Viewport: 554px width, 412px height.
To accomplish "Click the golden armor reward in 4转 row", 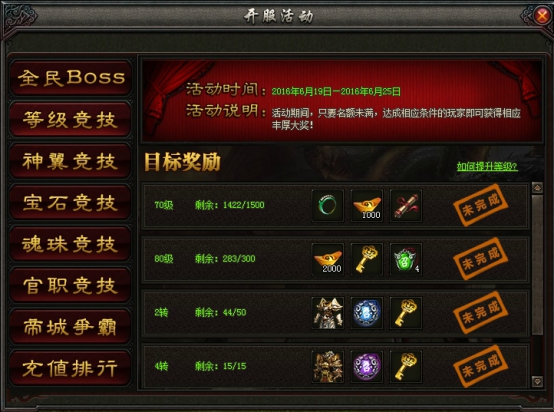I will (328, 367).
